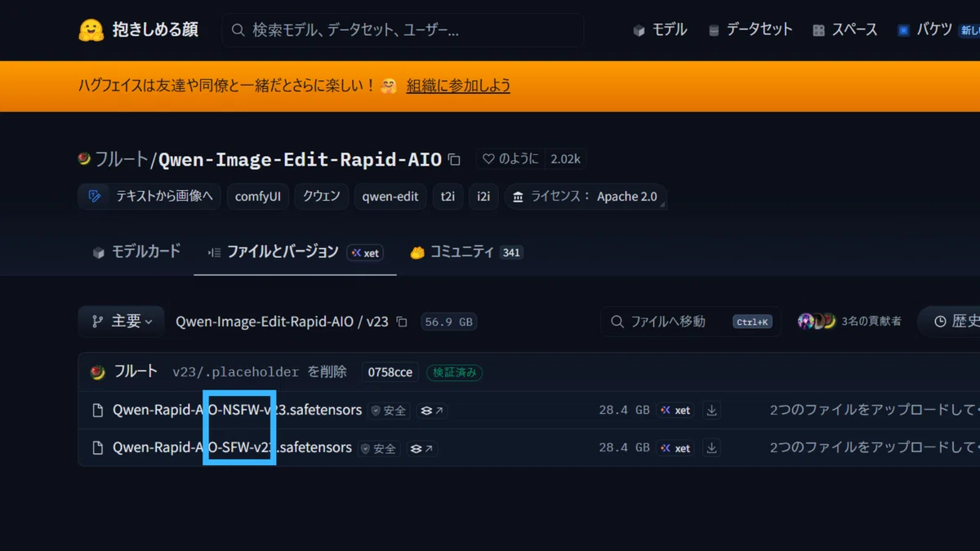Click the file icon of Qwen-Rapid-AIO-SFW-v23.safetensors
The width and height of the screenshot is (980, 551).
coord(98,447)
